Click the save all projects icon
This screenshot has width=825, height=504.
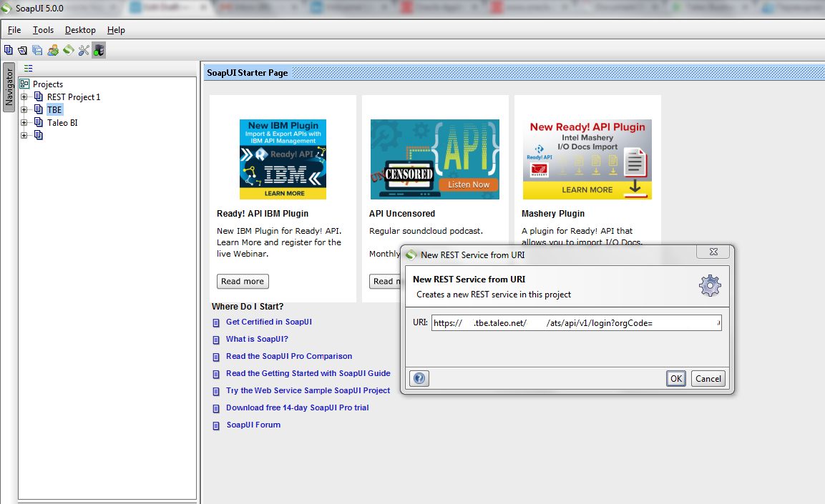37,50
